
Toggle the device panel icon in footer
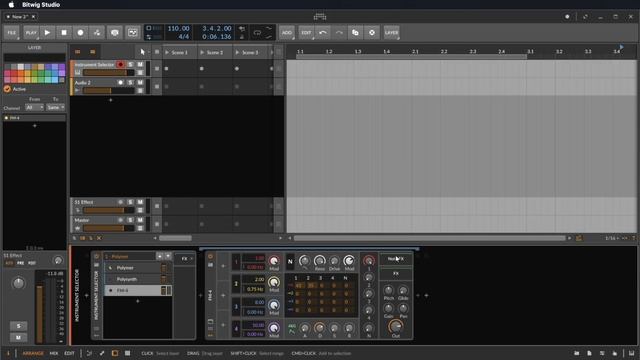point(115,353)
